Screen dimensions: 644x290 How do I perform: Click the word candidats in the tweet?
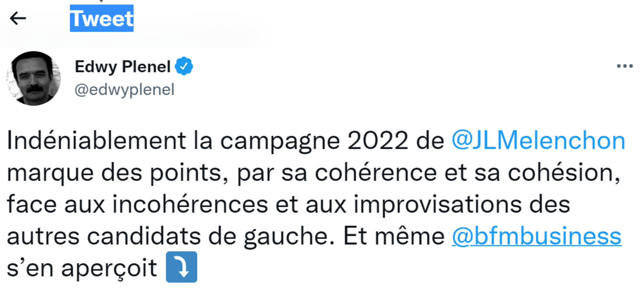point(144,236)
